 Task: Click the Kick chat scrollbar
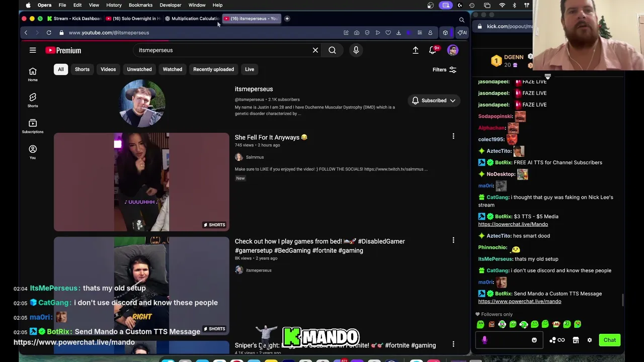click(x=623, y=300)
